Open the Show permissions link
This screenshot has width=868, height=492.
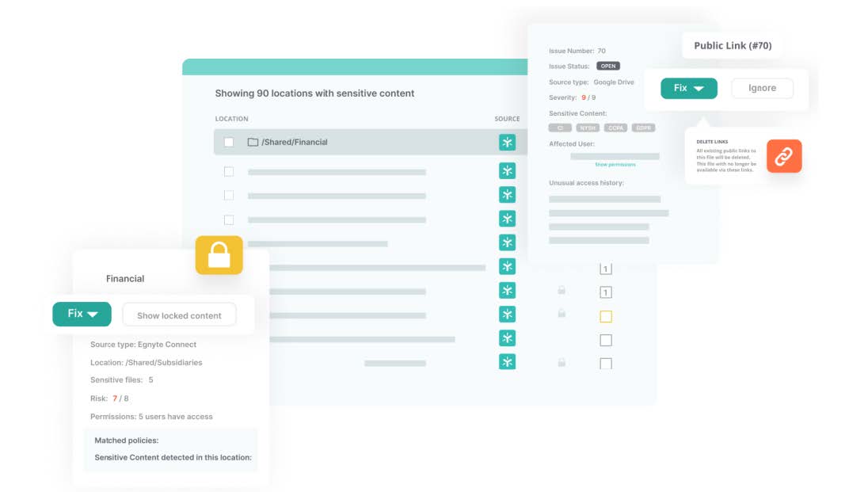(615, 165)
